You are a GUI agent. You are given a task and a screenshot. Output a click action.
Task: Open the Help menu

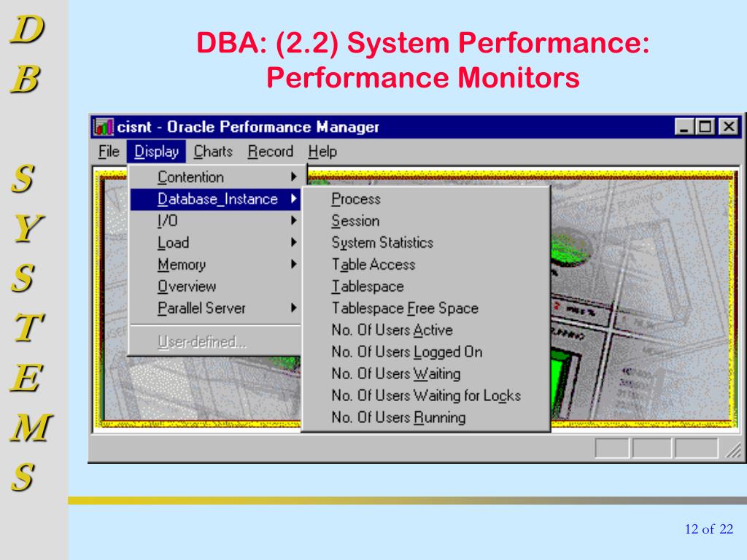point(322,152)
